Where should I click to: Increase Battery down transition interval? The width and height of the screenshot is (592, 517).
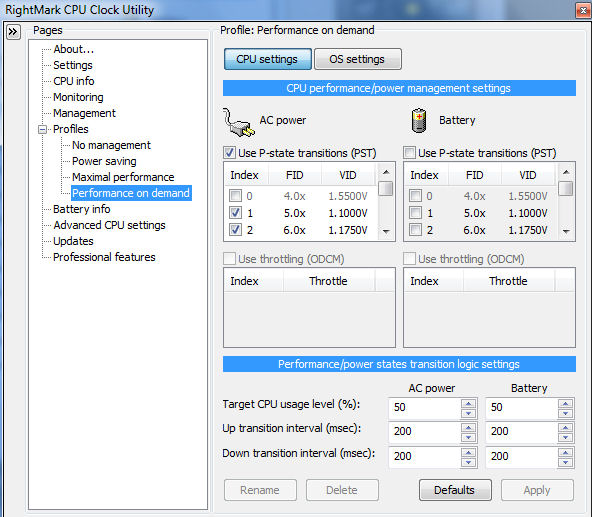[x=566, y=452]
